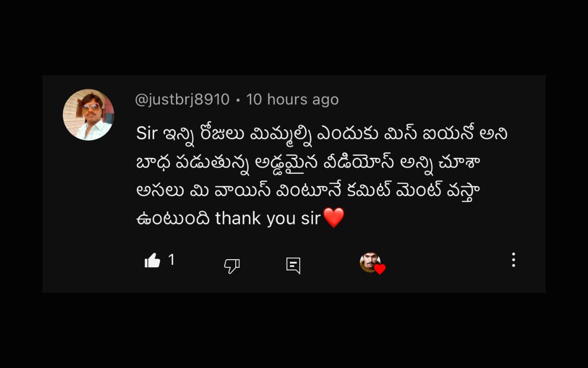Like the comment with thumbs up icon

click(x=152, y=260)
